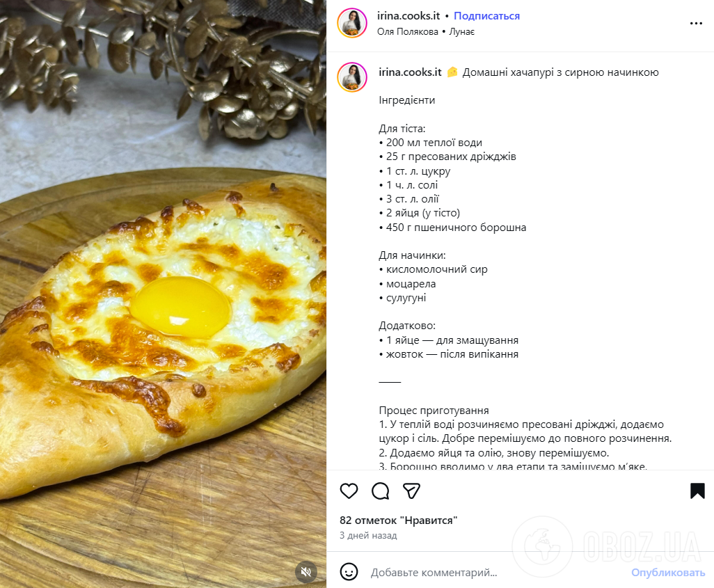Screen dimensions: 714x588
Task: Share the post with the paper plane icon
Action: pos(411,491)
